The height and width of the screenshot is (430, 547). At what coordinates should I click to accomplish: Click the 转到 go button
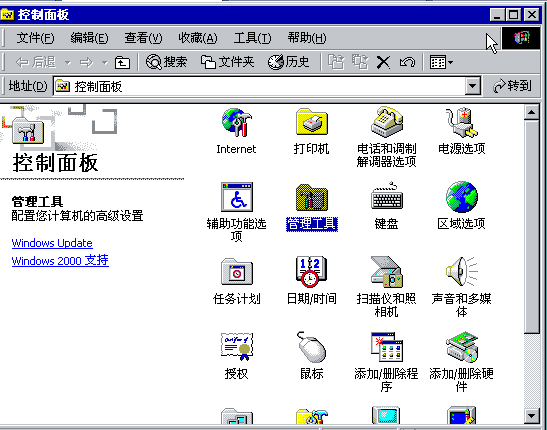click(x=512, y=86)
